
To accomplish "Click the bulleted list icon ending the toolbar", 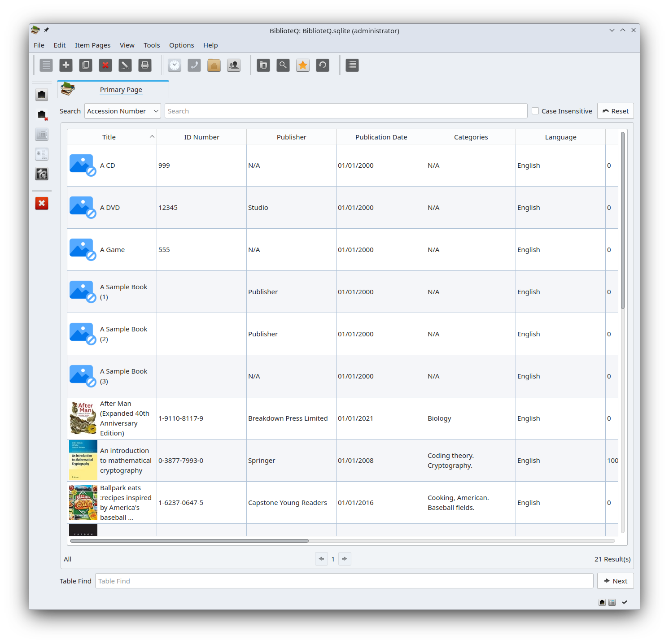I will point(352,65).
